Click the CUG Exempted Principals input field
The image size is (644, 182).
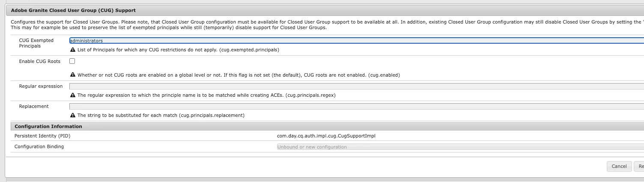click(357, 41)
